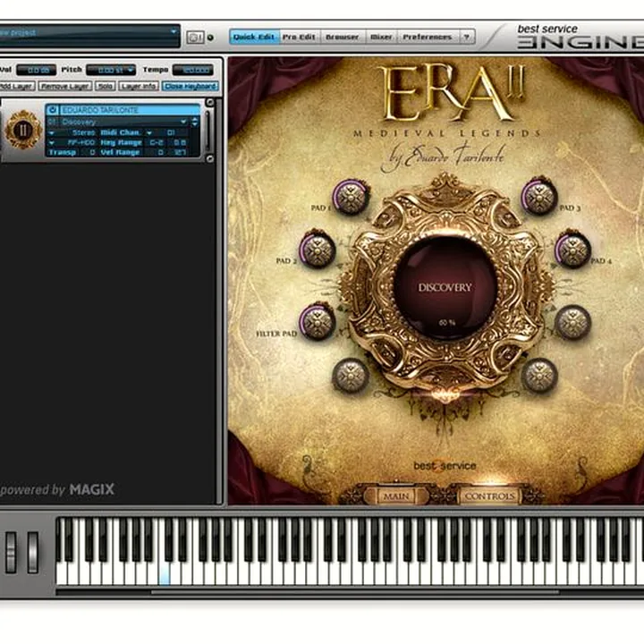Click the Key Range high value
The image size is (644, 644).
(x=180, y=142)
